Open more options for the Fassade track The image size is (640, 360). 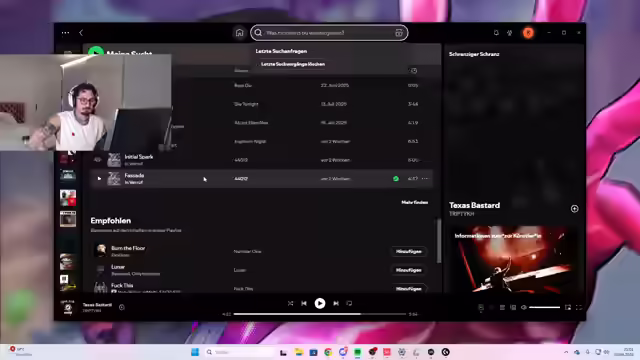click(x=425, y=178)
